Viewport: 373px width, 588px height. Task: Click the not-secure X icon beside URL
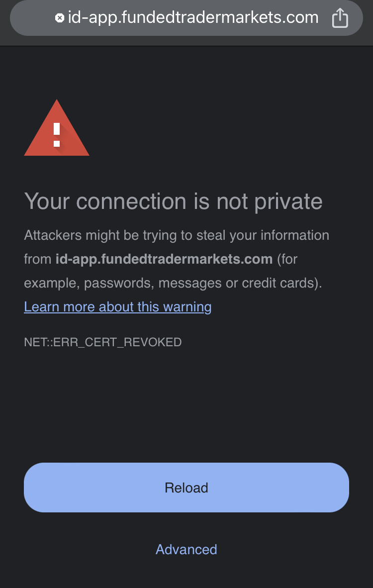tap(60, 17)
